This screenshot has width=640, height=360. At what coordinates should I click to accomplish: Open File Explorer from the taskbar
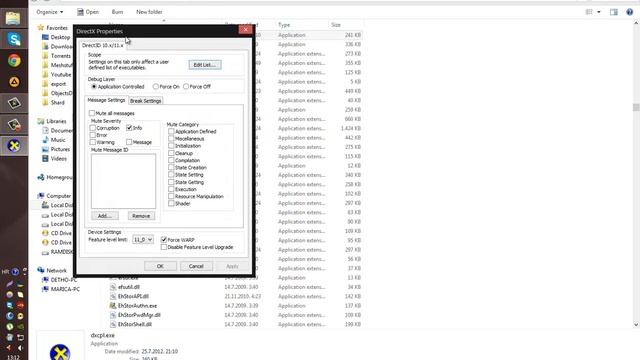coord(13,18)
